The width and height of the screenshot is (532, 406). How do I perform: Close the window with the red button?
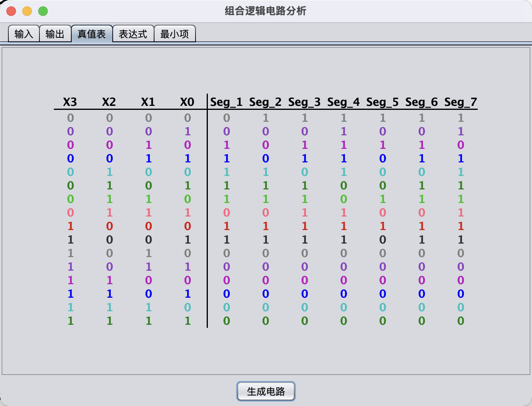(x=11, y=11)
